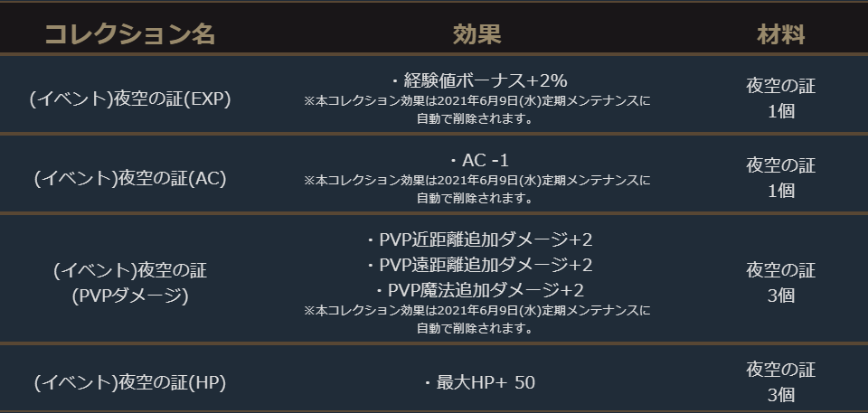Click the PVP近距離追加ダメージ+2 effect line
Viewport: 868px width, 413px height.
479,239
